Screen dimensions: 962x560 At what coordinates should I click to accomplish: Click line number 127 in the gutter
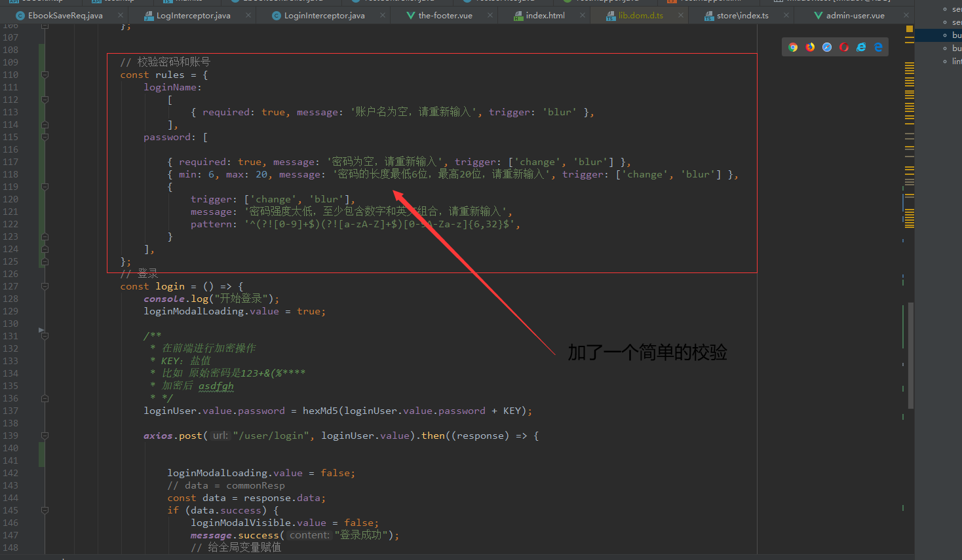pyautogui.click(x=10, y=286)
